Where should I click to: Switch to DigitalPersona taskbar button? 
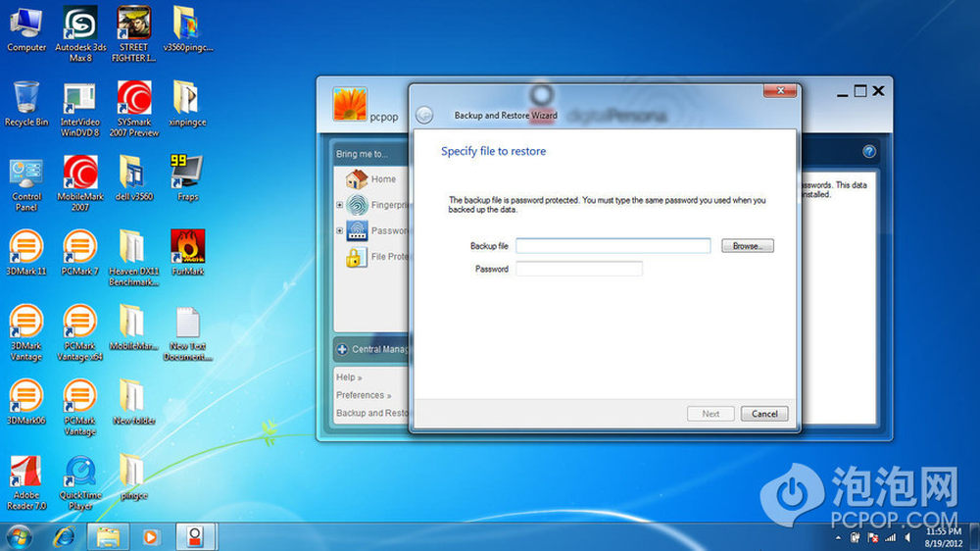[x=195, y=536]
